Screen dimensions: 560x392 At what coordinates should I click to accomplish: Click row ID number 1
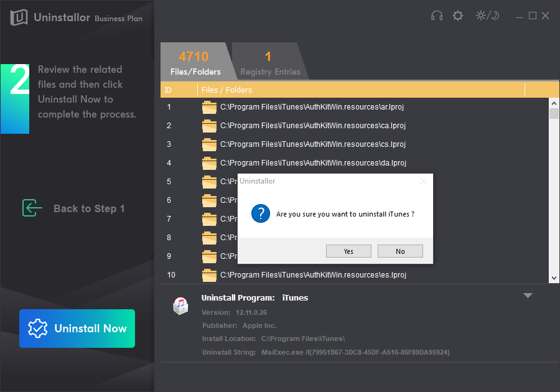[x=169, y=107]
